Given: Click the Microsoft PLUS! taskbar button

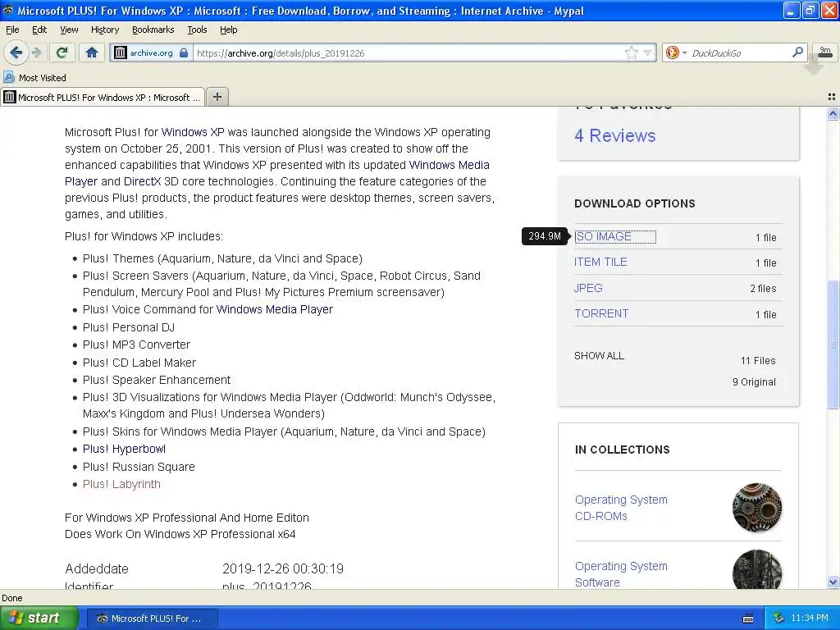Looking at the screenshot, I should click(x=152, y=619).
